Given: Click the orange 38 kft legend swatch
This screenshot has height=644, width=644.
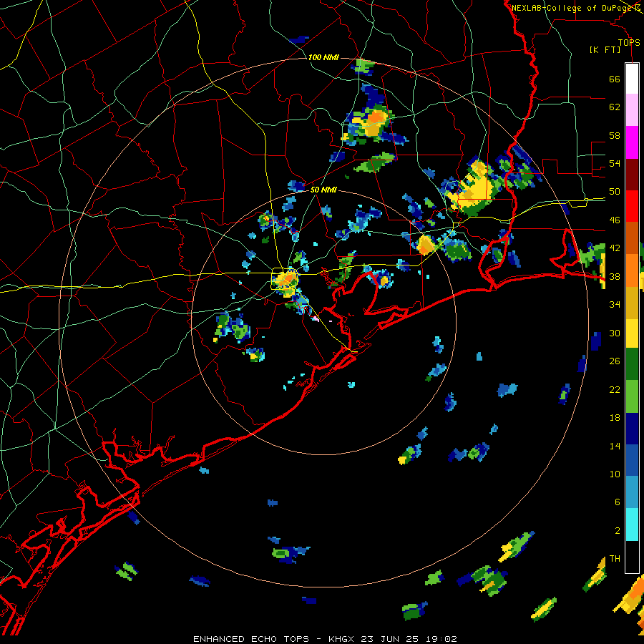Looking at the screenshot, I should coord(632,270).
